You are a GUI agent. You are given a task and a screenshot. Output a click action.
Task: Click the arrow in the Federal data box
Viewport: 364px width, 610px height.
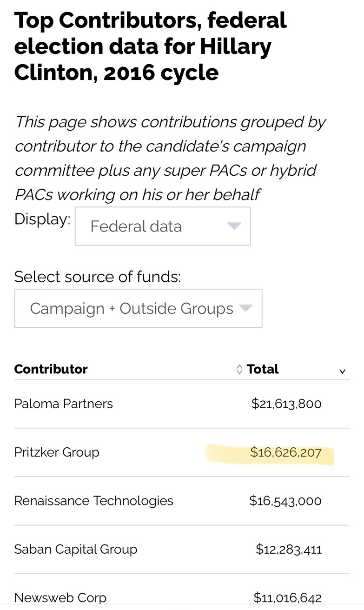coord(234,226)
